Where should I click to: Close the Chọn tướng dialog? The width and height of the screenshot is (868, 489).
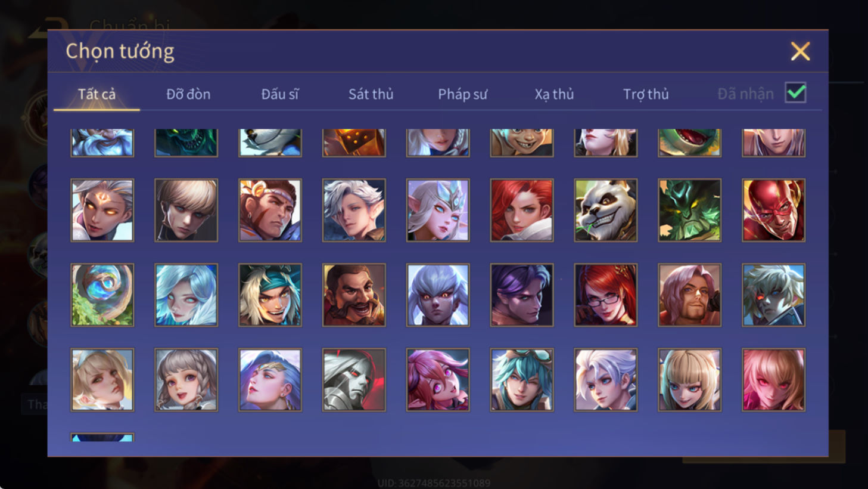point(800,51)
